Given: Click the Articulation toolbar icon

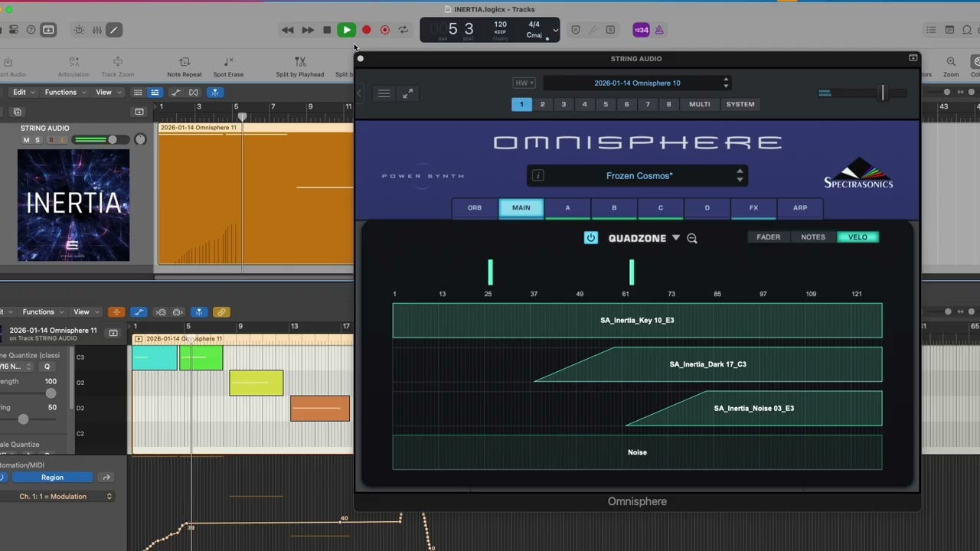Looking at the screenshot, I should (73, 61).
